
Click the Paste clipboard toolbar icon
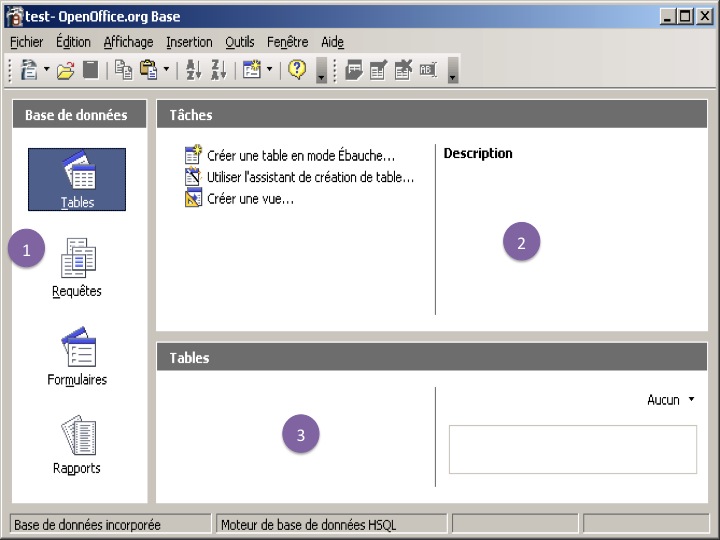click(x=149, y=70)
